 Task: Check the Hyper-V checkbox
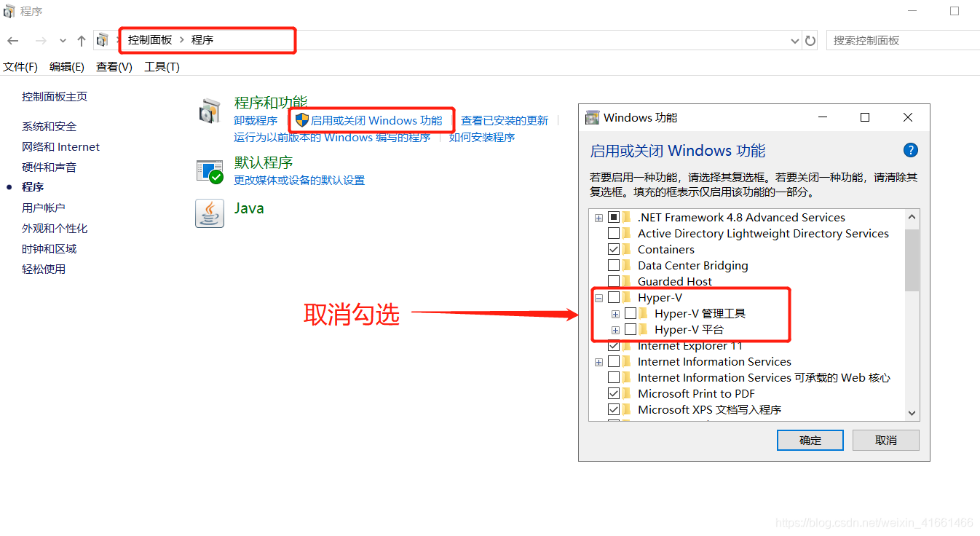coord(614,298)
